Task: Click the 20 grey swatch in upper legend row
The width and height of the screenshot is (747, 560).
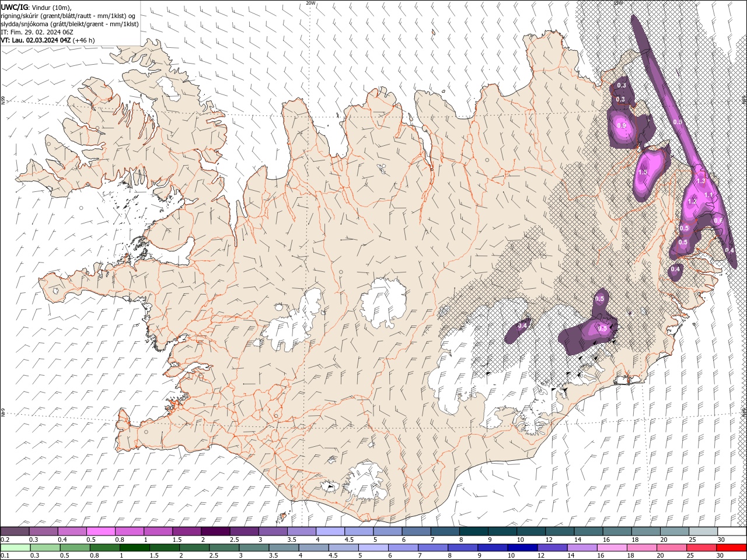Action: coord(675,531)
